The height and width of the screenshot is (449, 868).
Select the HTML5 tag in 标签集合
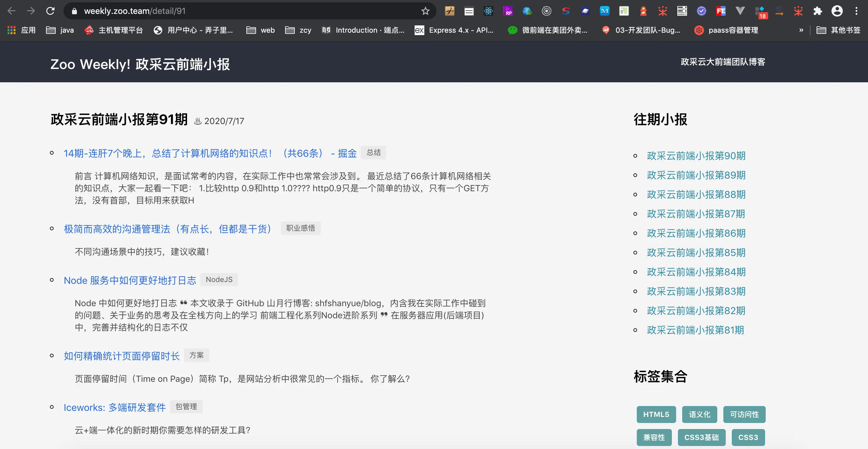click(x=656, y=414)
